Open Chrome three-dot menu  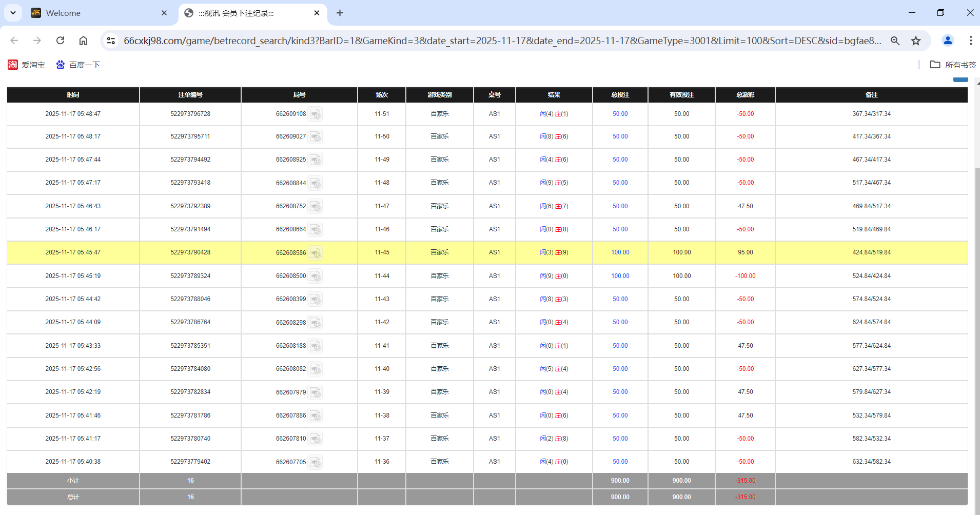970,41
